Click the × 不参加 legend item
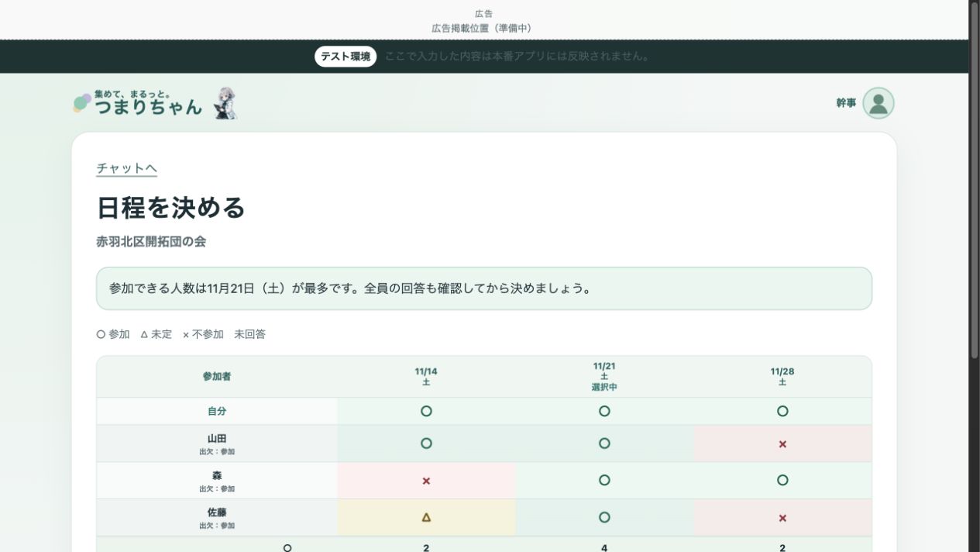The height and width of the screenshot is (552, 980). point(203,334)
